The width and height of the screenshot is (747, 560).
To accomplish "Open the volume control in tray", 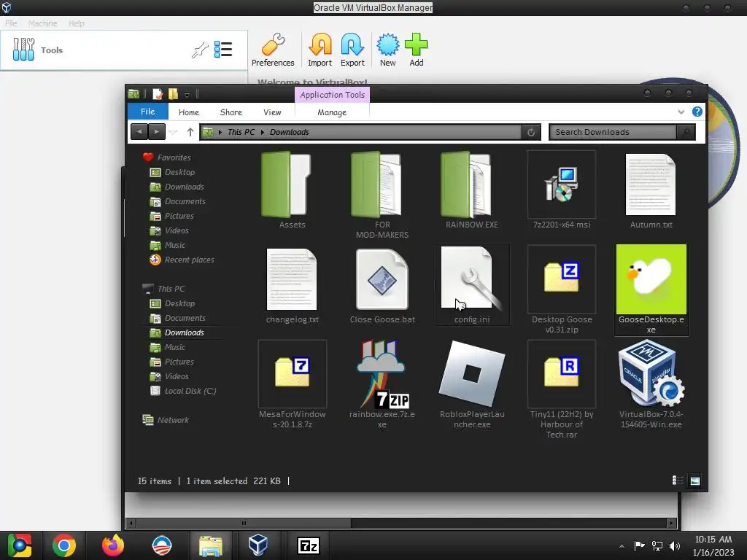I will [675, 546].
